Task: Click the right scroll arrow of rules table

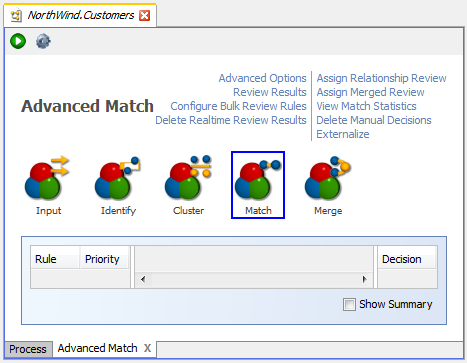Action: [x=364, y=279]
